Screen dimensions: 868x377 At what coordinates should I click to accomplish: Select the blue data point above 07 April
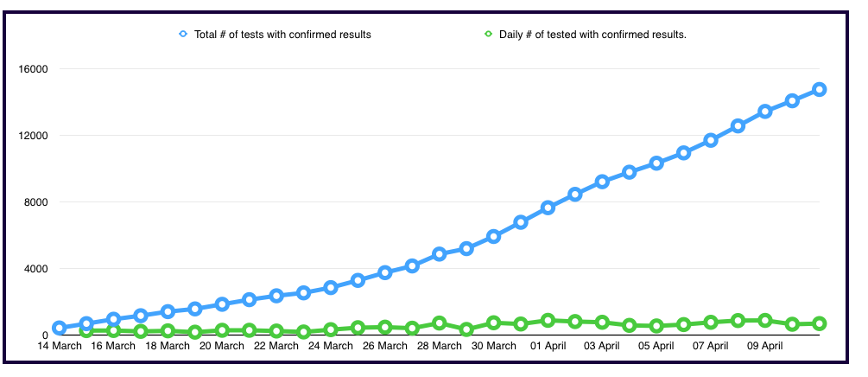coord(711,140)
